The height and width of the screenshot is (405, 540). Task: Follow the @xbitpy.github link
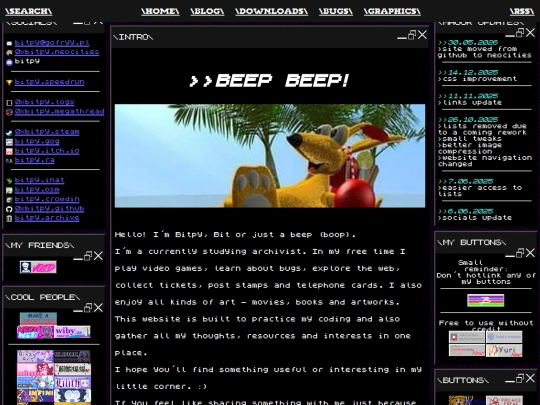coord(49,209)
